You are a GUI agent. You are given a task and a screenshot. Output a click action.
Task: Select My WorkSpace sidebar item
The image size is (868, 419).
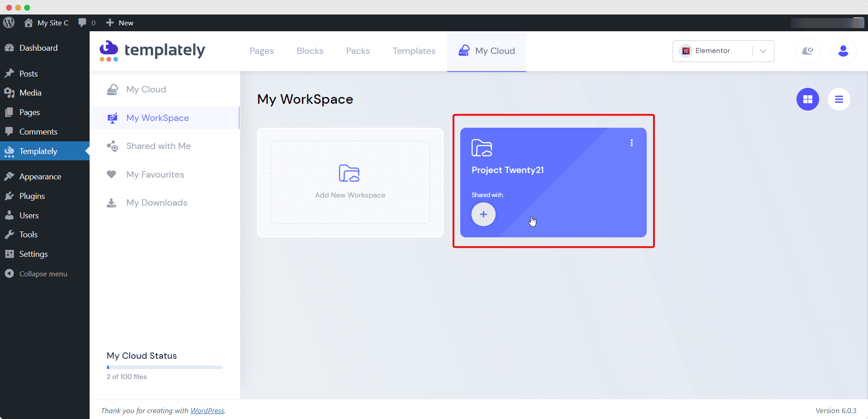point(164,118)
